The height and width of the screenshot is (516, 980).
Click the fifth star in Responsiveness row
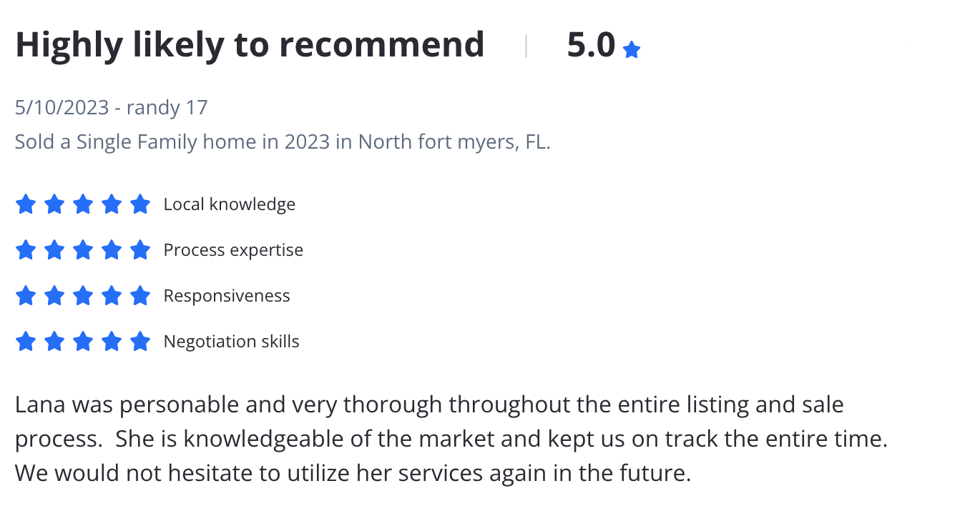click(140, 296)
